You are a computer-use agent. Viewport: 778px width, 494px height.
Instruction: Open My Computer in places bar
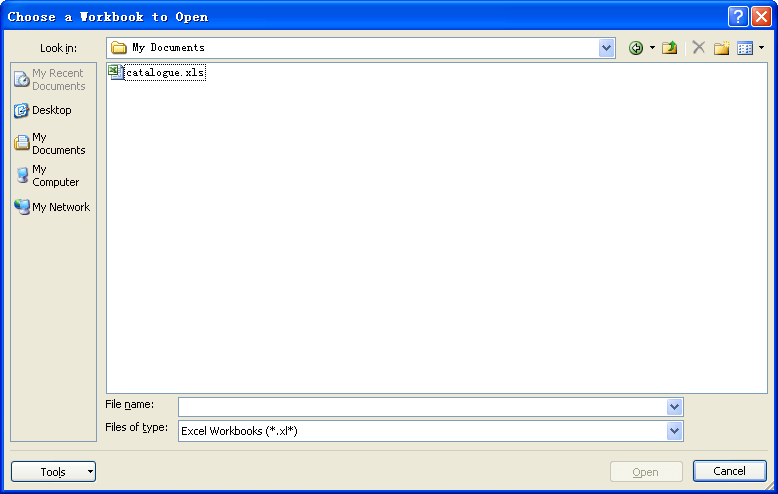pos(47,176)
